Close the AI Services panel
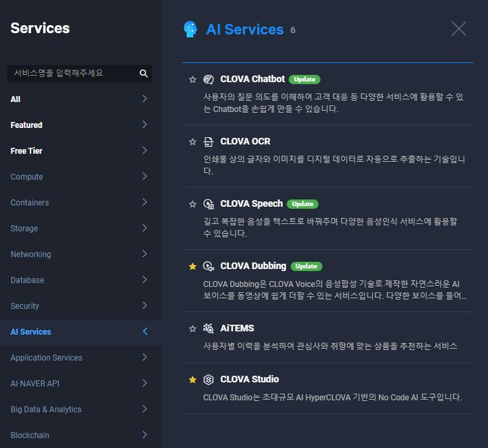The height and width of the screenshot is (448, 488). [459, 28]
